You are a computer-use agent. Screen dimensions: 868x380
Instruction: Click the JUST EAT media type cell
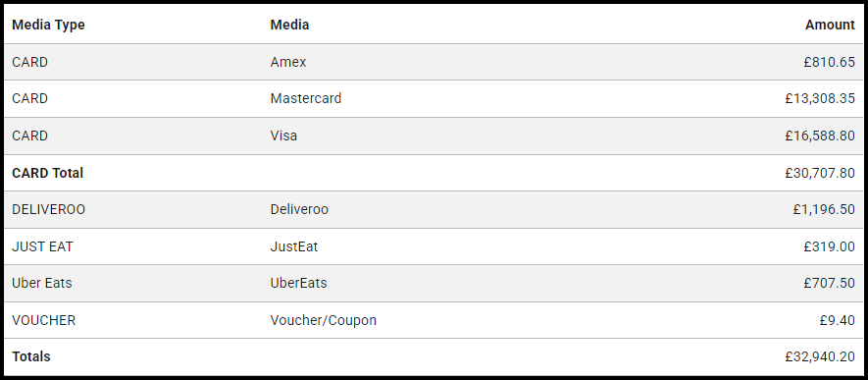point(42,246)
